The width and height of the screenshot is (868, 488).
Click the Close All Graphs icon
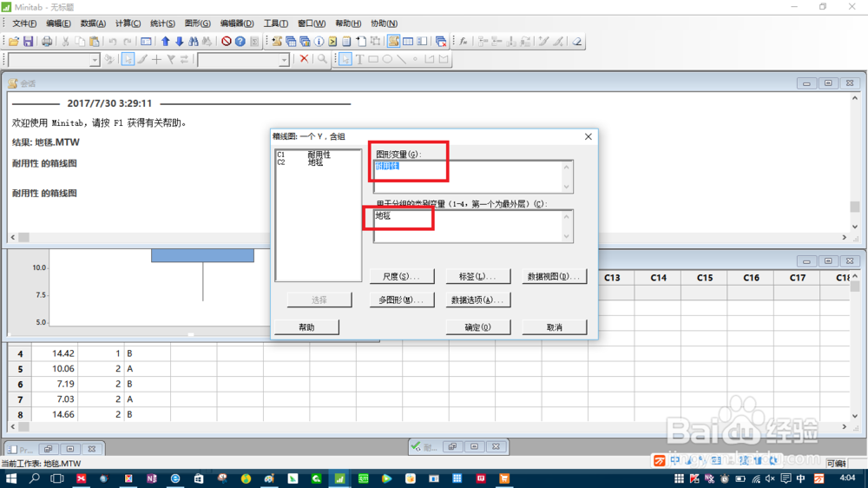click(441, 42)
